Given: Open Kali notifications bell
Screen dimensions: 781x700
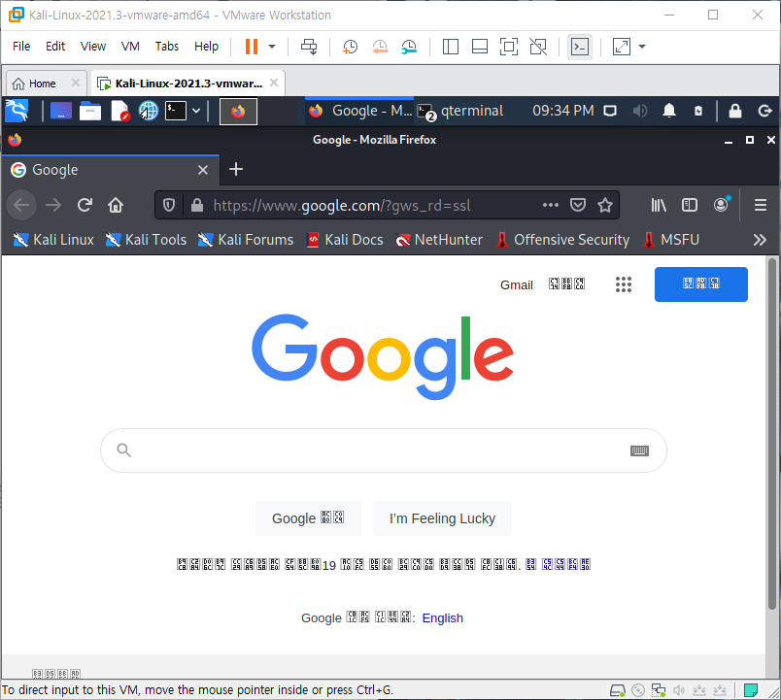Looking at the screenshot, I should 669,111.
